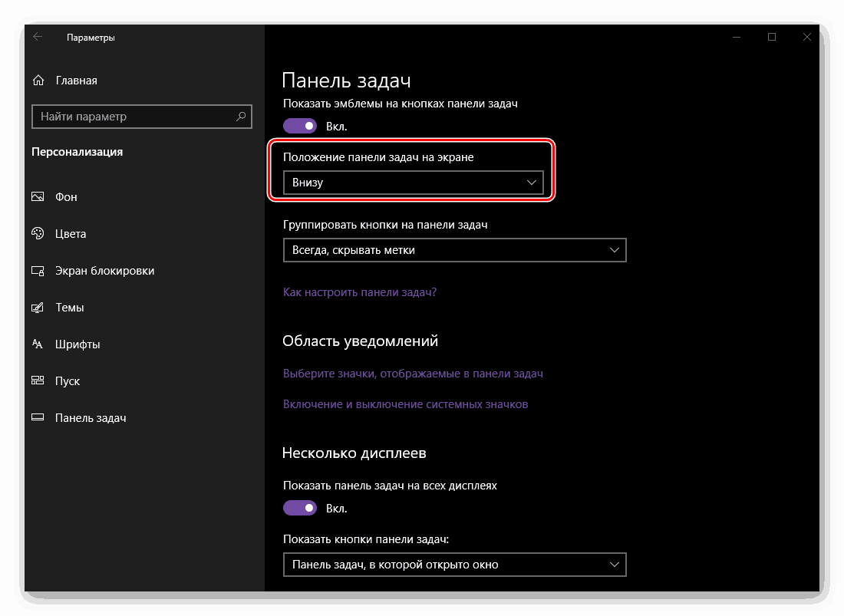
Task: Turn off badges on taskbar buttons toggle
Action: pos(300,126)
